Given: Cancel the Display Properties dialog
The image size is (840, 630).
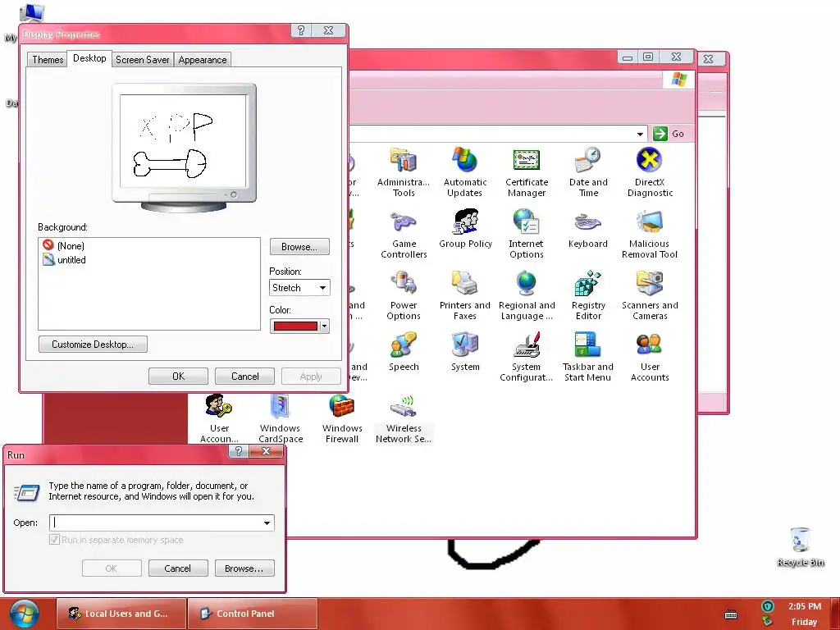Looking at the screenshot, I should pyautogui.click(x=244, y=376).
